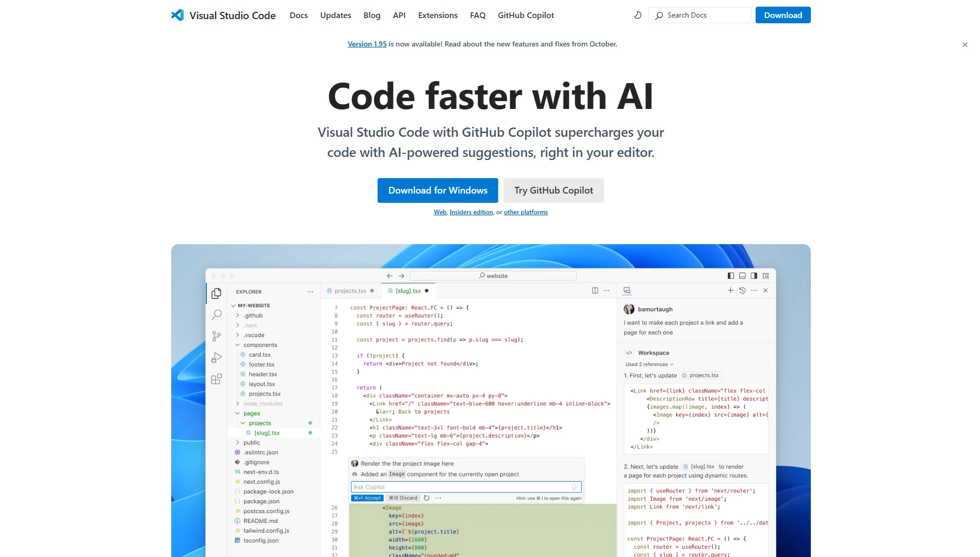
Task: Select the Explorer icon in the activity bar
Action: pos(217,293)
